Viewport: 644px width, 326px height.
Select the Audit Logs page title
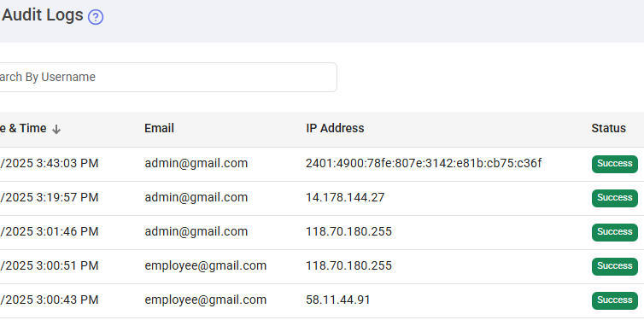click(43, 15)
